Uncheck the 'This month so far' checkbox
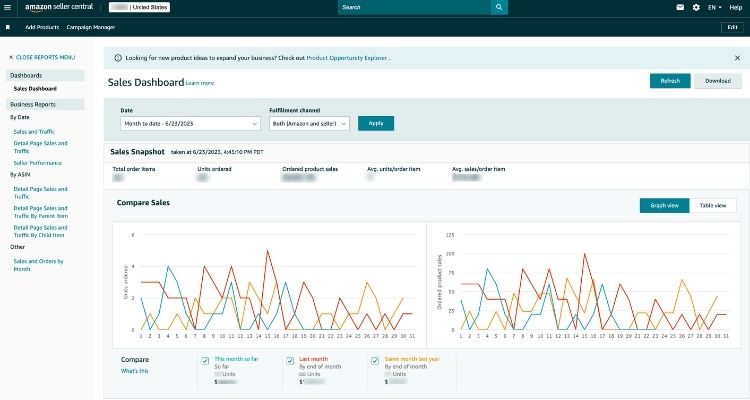 coord(204,361)
